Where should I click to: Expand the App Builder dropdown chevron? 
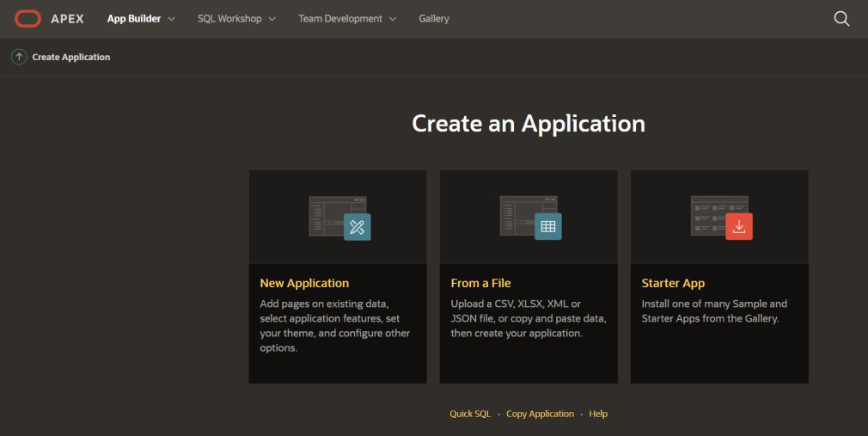pyautogui.click(x=172, y=19)
